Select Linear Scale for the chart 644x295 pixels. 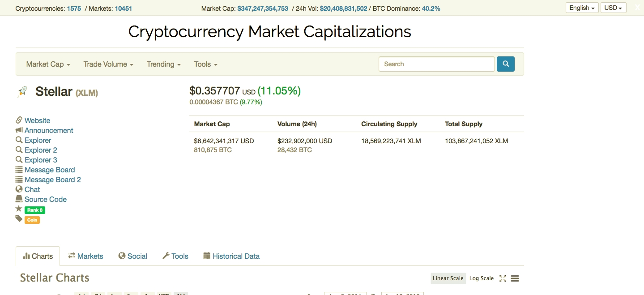click(448, 278)
